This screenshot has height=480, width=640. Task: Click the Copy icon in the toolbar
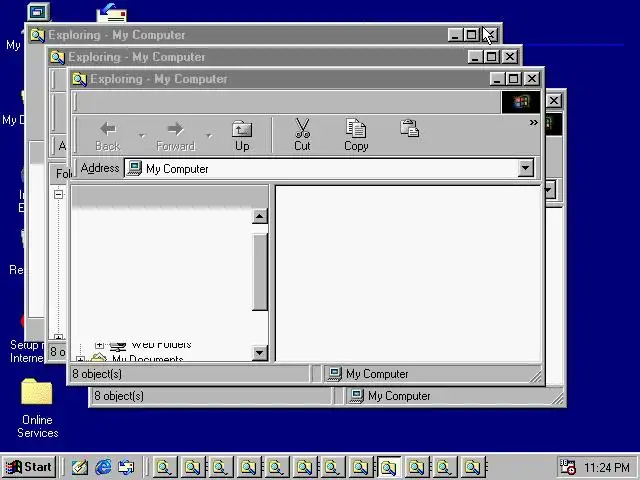[356, 128]
